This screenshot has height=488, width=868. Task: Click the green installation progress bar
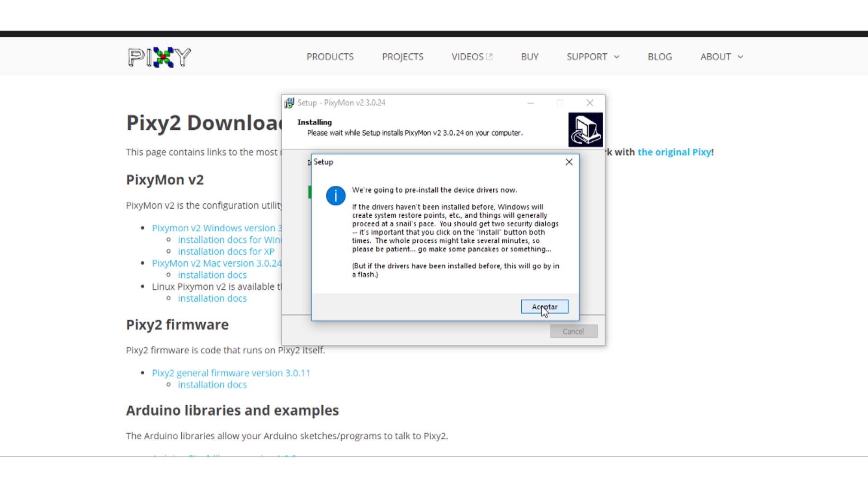(x=310, y=192)
